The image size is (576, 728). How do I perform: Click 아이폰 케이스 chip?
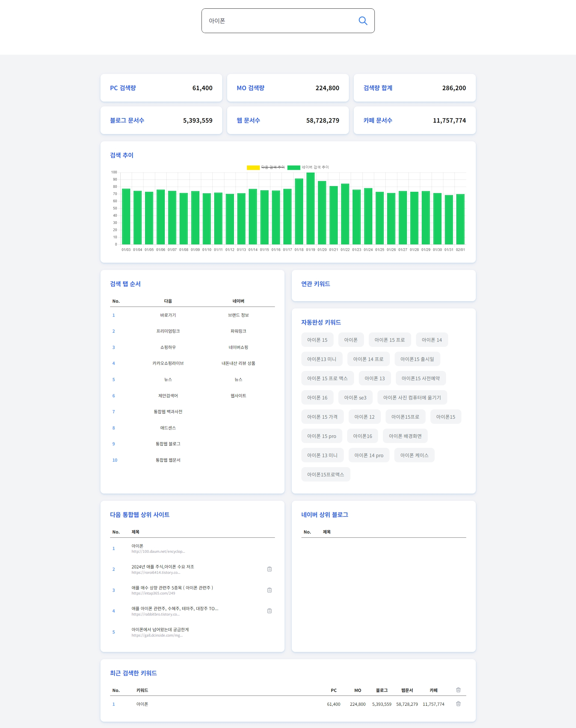[x=414, y=455]
